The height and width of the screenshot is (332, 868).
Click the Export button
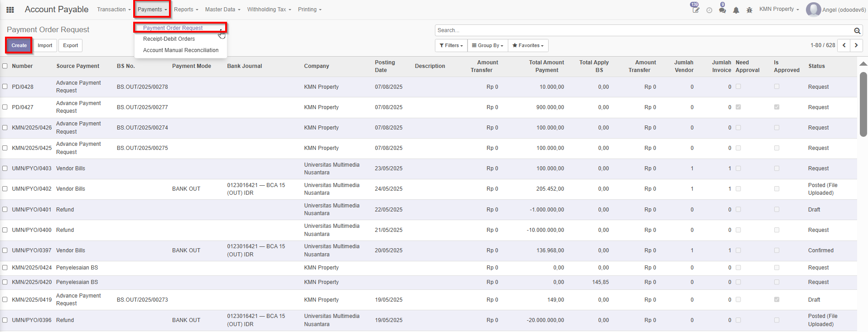tap(70, 45)
